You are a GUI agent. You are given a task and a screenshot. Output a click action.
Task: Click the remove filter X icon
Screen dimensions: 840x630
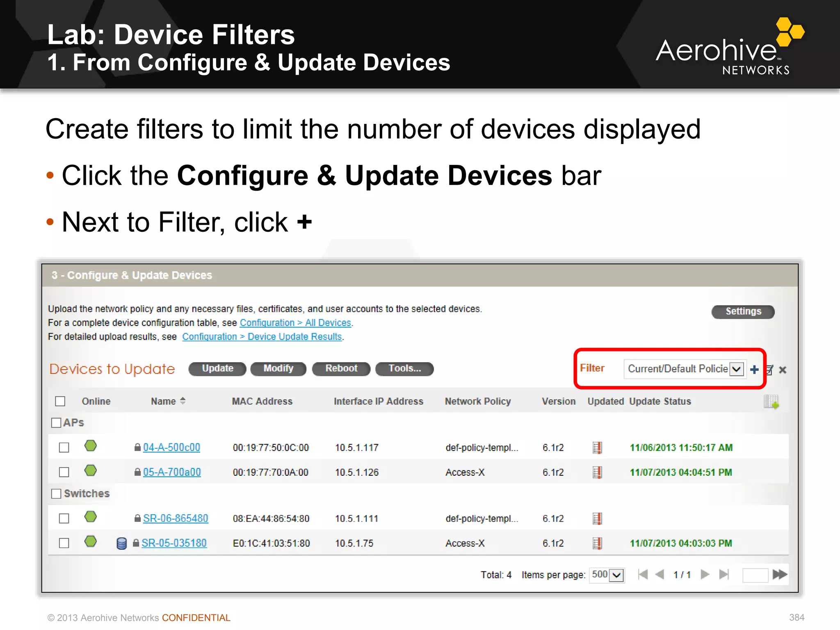(x=783, y=370)
